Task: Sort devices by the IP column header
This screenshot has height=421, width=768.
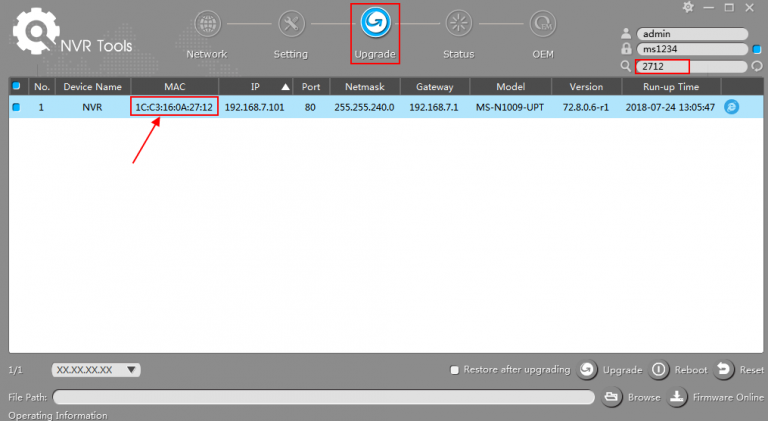Action: coord(256,87)
